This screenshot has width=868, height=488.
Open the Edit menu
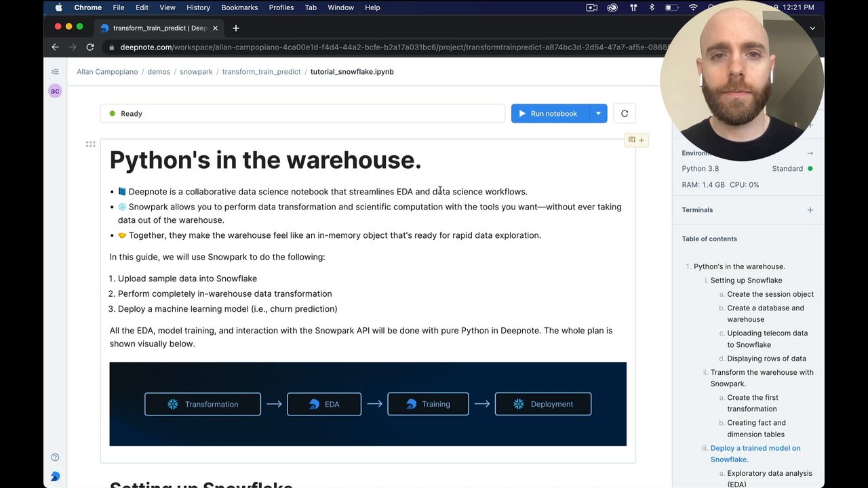142,7
